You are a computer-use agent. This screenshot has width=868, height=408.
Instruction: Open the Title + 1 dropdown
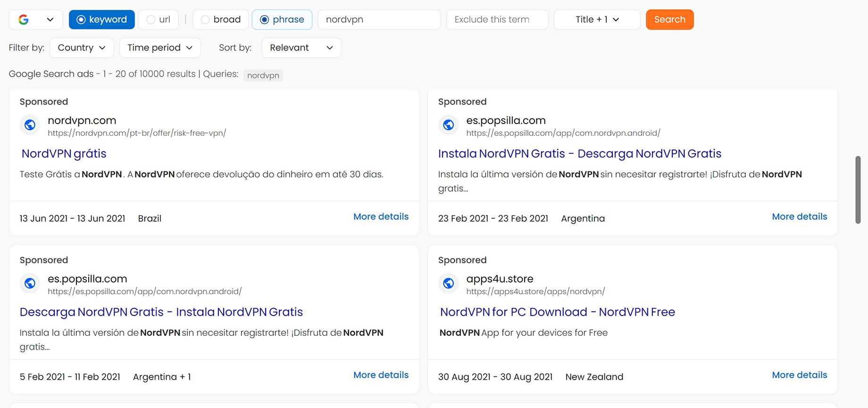coord(597,20)
